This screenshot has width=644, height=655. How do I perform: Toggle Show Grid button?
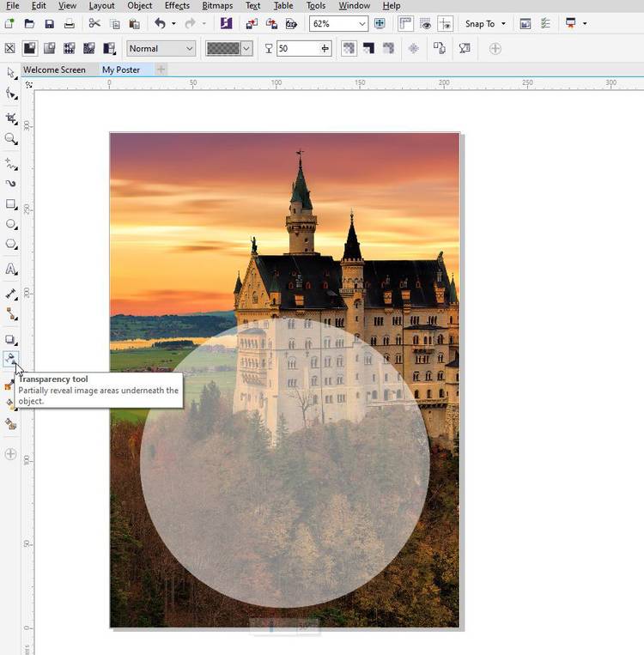425,24
